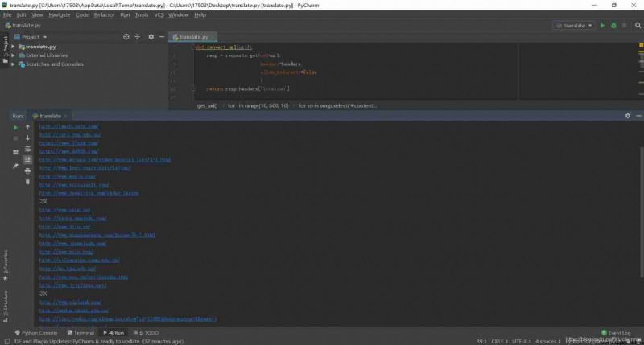The image size is (644, 345).
Task: Print the console output
Action: (27, 170)
